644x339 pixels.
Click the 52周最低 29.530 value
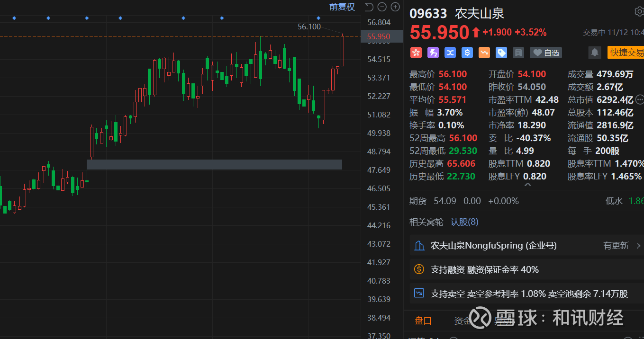(462, 151)
